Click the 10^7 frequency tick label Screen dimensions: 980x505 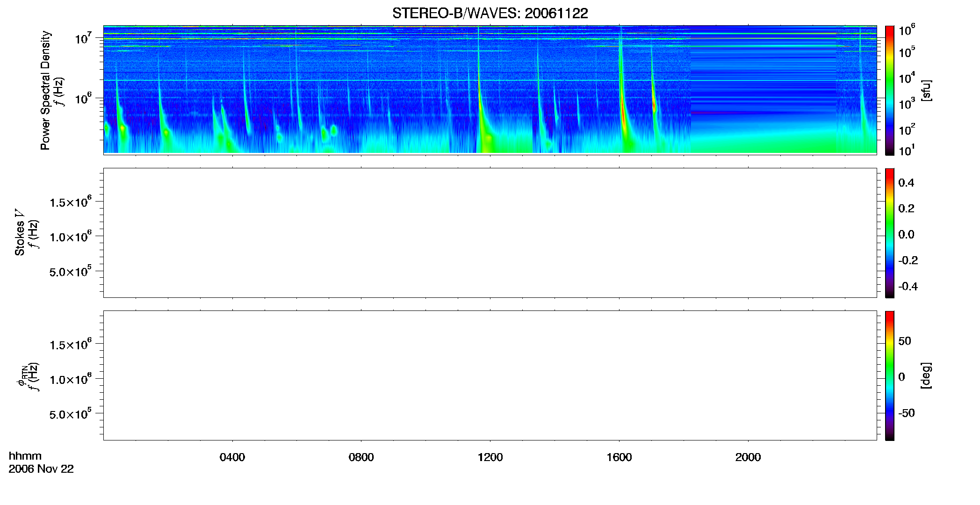point(83,38)
